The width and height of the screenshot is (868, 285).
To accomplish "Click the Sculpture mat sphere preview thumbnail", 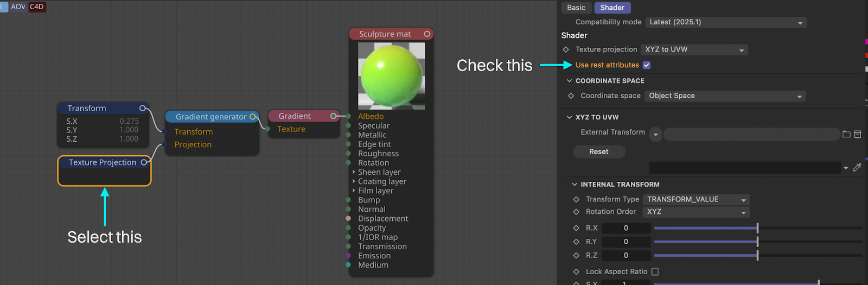I will point(391,76).
